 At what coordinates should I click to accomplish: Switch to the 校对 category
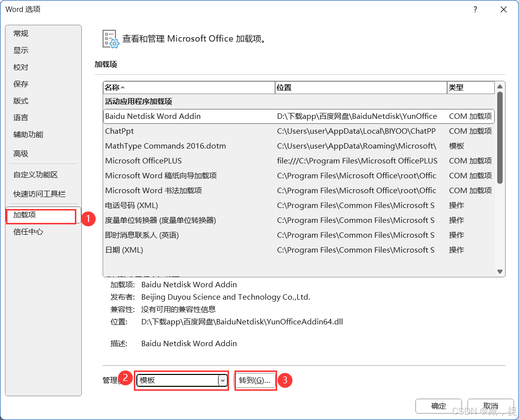coord(43,67)
